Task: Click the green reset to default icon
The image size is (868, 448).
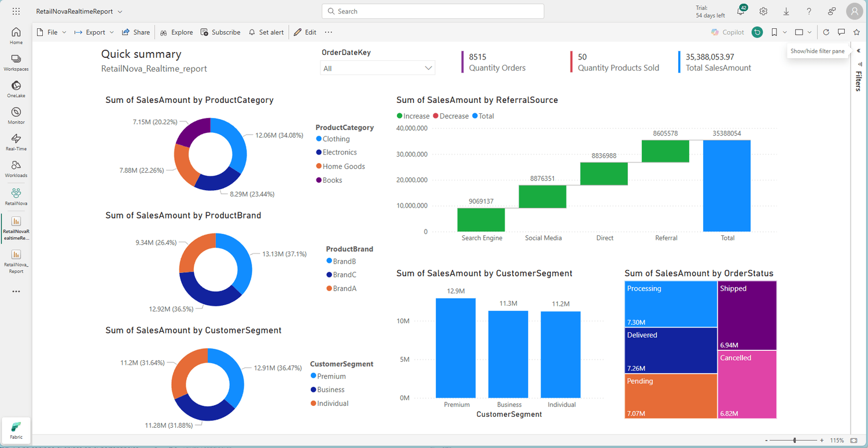Action: 757,32
